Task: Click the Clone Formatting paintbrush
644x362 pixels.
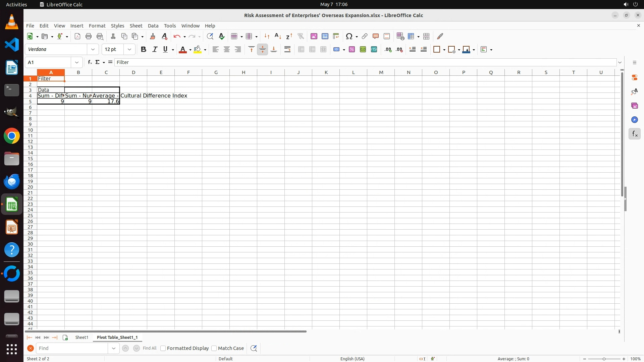Action: [153, 36]
